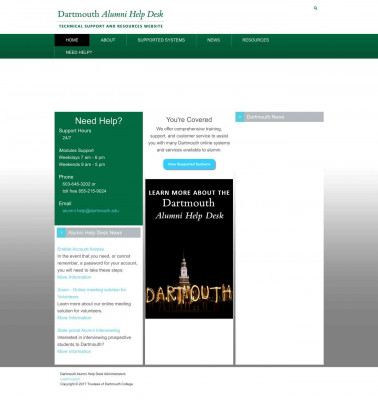Open the HOME menu item

(72, 40)
